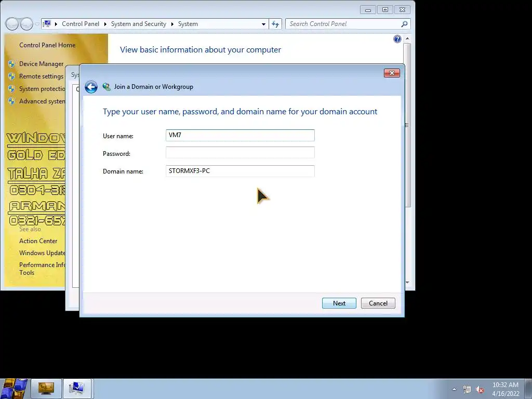
Task: Open Control Panel Home link
Action: 47,45
